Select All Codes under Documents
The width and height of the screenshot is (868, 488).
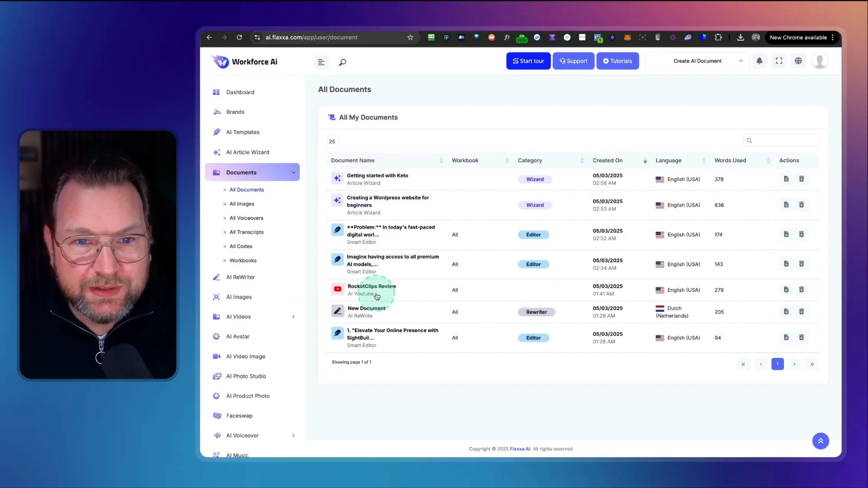point(241,246)
